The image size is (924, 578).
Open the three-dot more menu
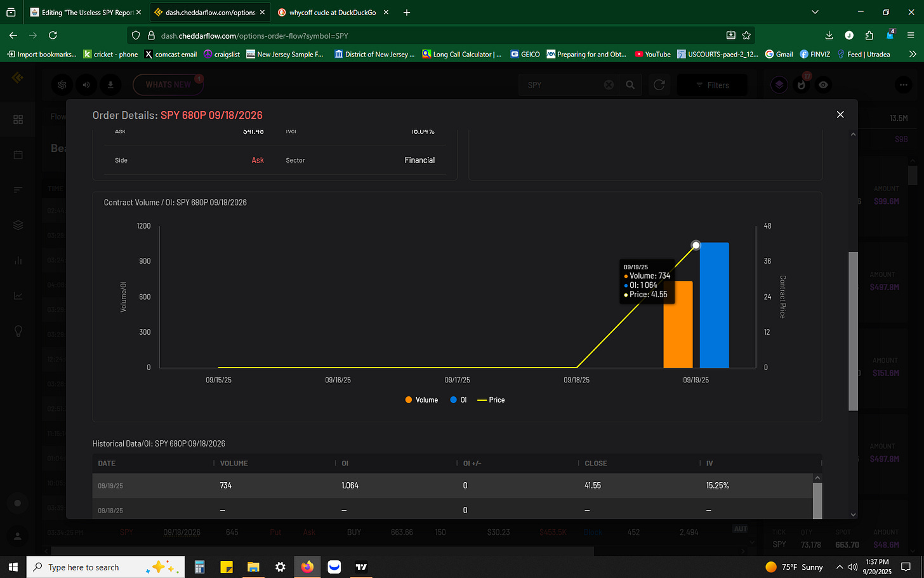click(x=904, y=84)
